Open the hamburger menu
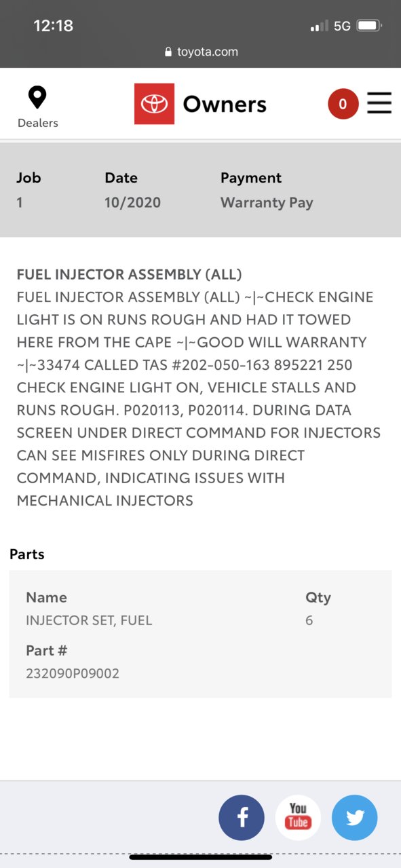The width and height of the screenshot is (401, 868). pos(379,103)
